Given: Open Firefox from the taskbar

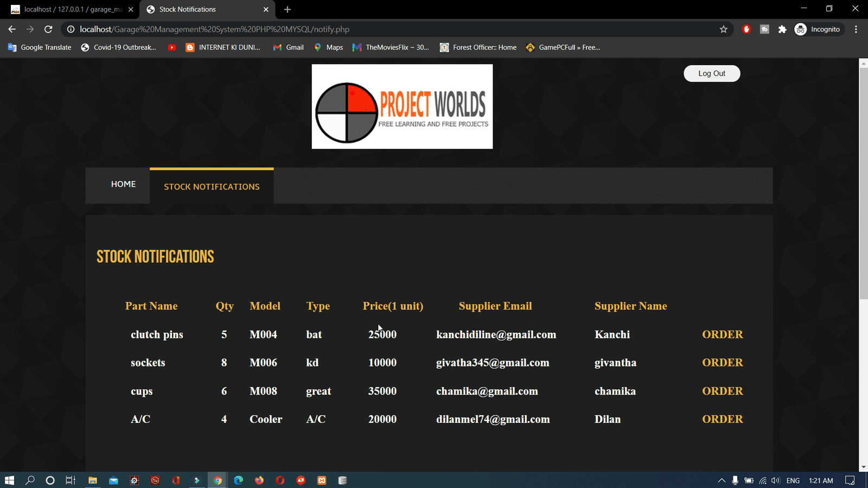Looking at the screenshot, I should click(x=259, y=480).
